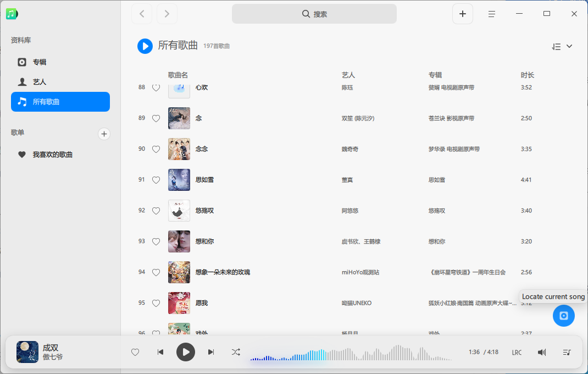Screen dimensions: 588x374
Task: Click album cover of 愿我
Action: 179,303
